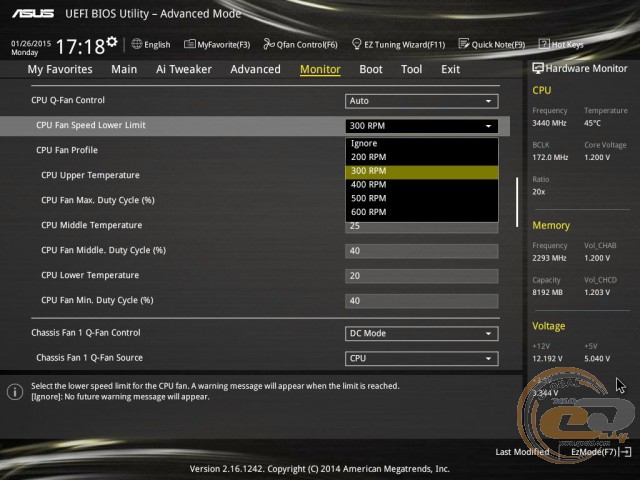
Task: Switch to the My Favorites tab
Action: click(60, 69)
